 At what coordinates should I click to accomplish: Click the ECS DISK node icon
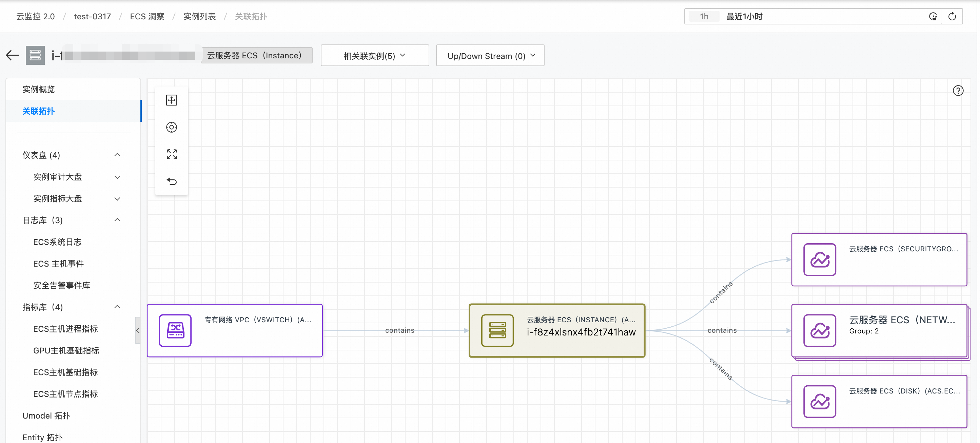[x=820, y=402]
